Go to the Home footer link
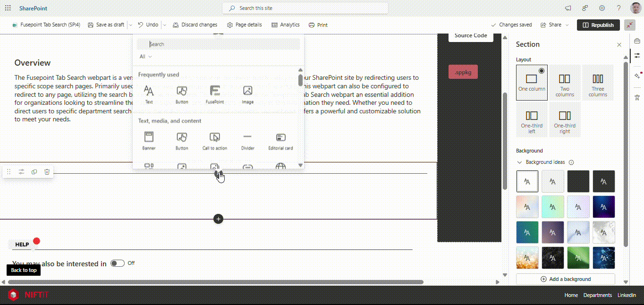 571,295
